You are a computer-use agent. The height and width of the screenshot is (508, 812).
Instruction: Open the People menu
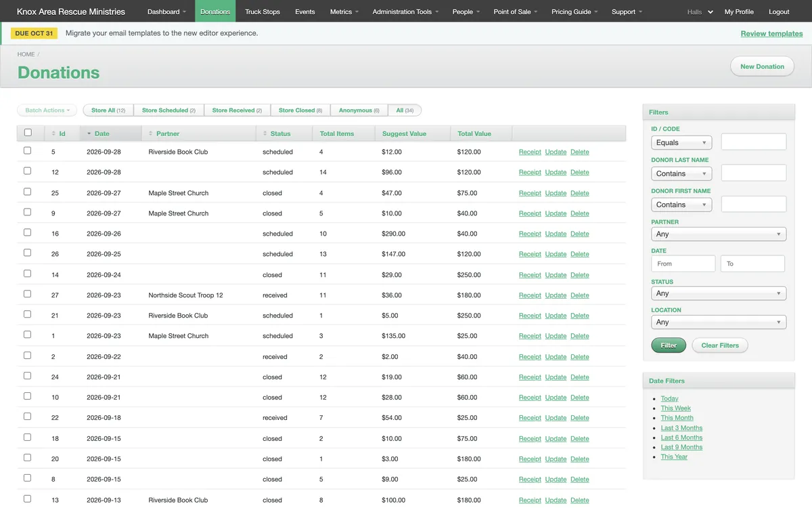[466, 12]
